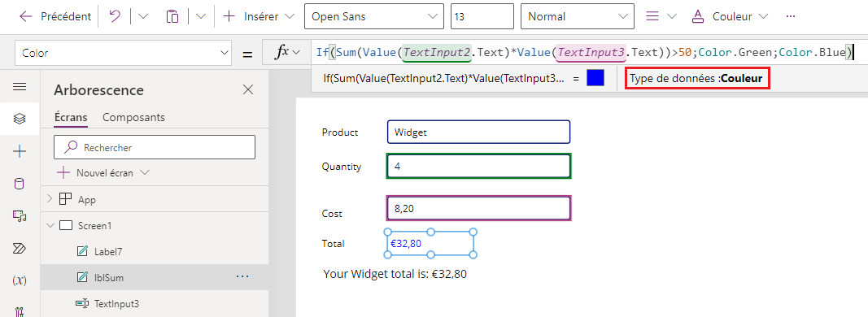The image size is (868, 317).
Task: Open the data cylinder icon in sidebar
Action: tap(20, 184)
